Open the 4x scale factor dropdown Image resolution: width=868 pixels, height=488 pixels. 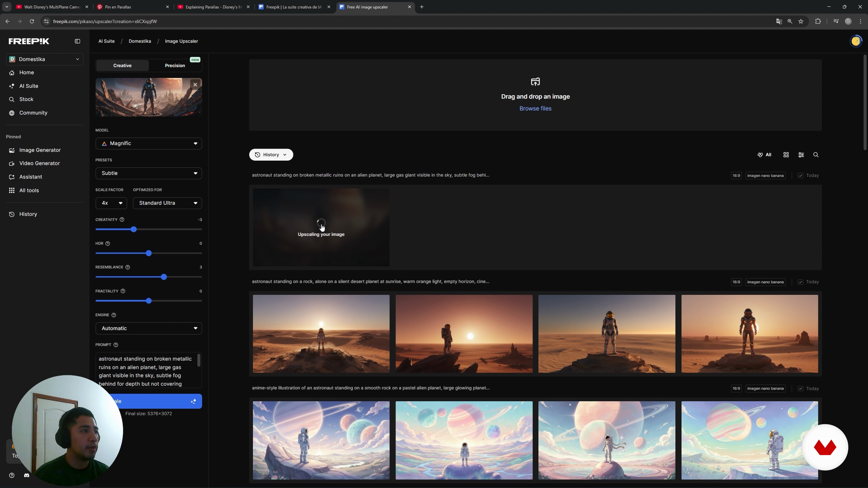111,203
